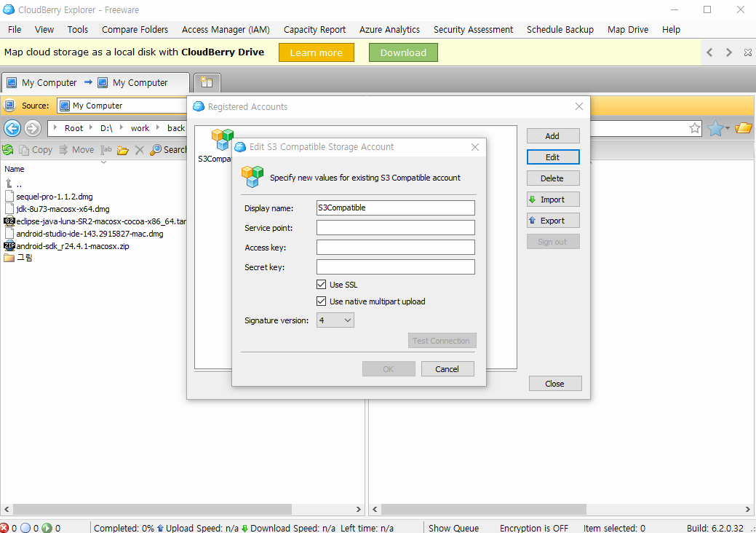
Task: Click Close in Registered Accounts dialog
Action: 555,384
